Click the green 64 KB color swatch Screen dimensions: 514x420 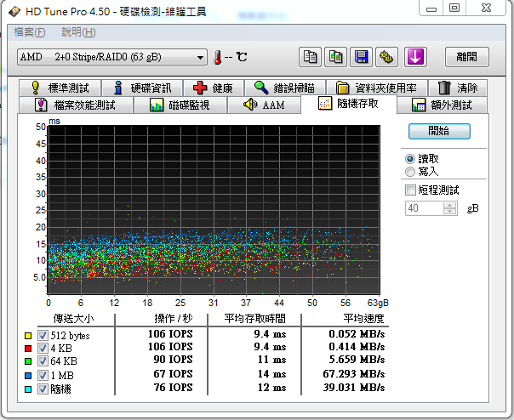(x=28, y=361)
